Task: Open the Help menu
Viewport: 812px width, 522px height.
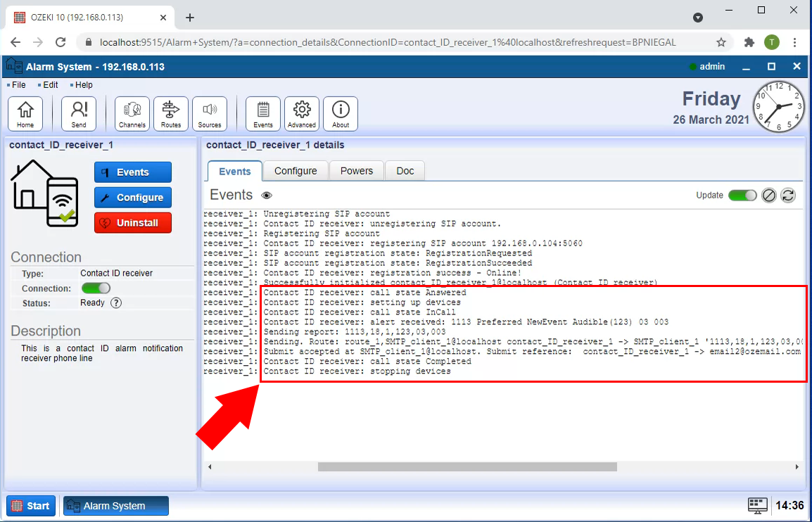Action: 84,85
